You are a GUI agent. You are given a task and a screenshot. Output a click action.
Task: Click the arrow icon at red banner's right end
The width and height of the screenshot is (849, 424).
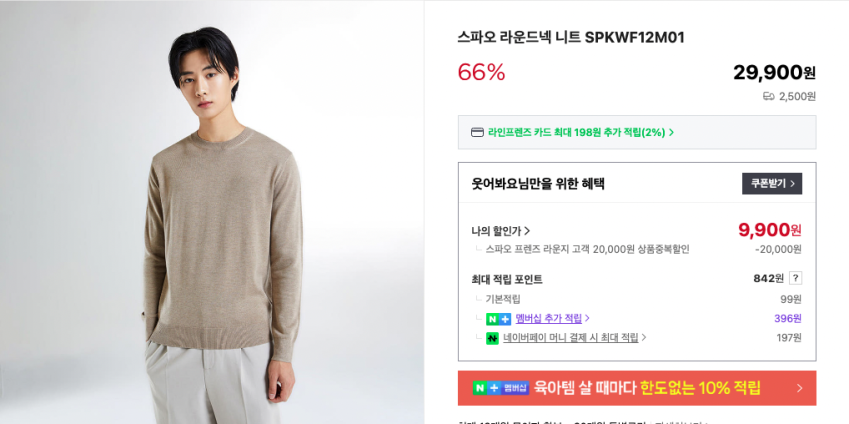click(x=800, y=388)
